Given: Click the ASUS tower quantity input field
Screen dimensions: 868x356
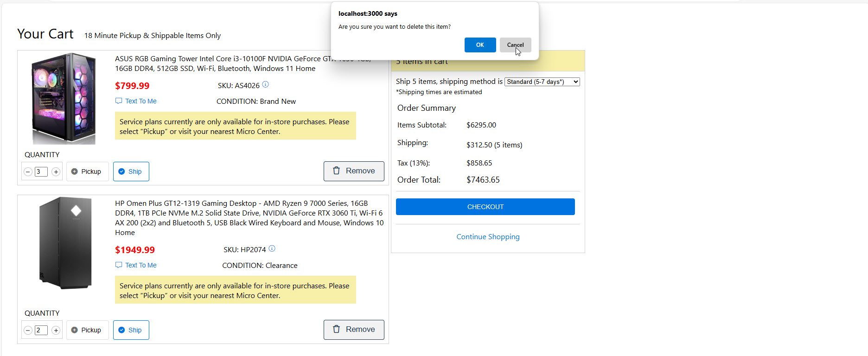Looking at the screenshot, I should click(41, 172).
